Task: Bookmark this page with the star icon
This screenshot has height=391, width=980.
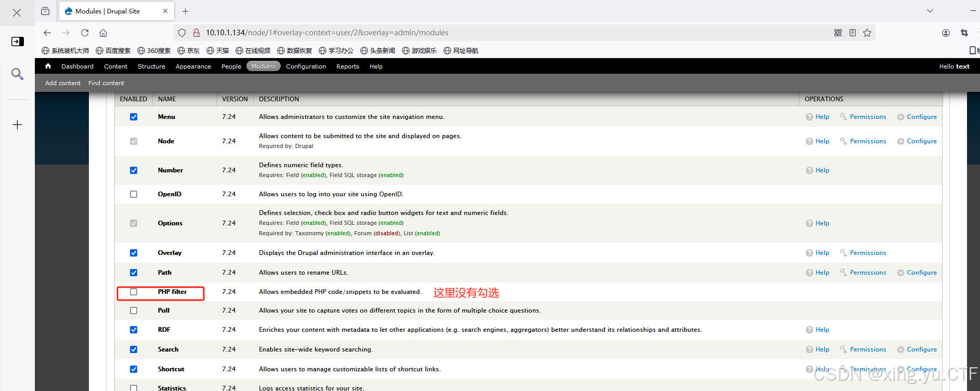Action: pyautogui.click(x=867, y=33)
